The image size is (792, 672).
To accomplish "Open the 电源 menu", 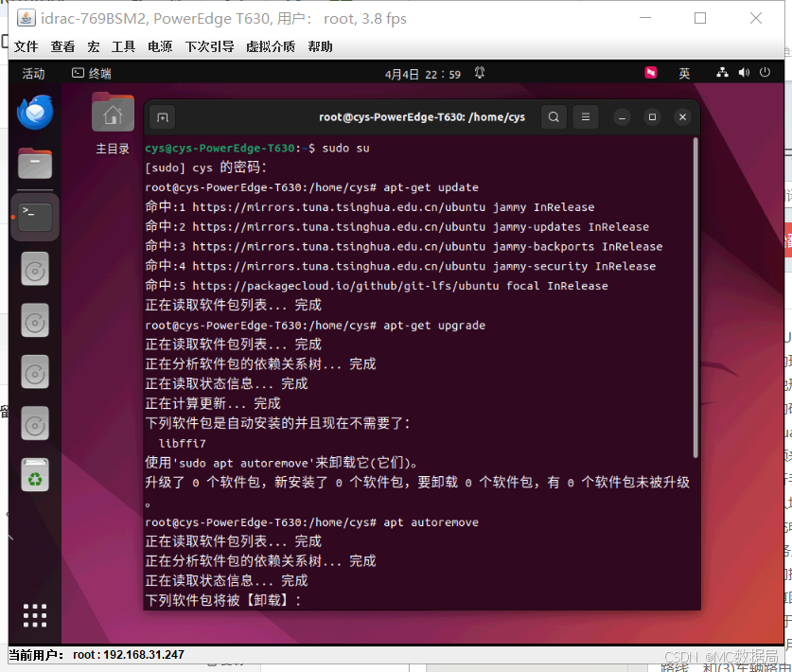I will (160, 47).
